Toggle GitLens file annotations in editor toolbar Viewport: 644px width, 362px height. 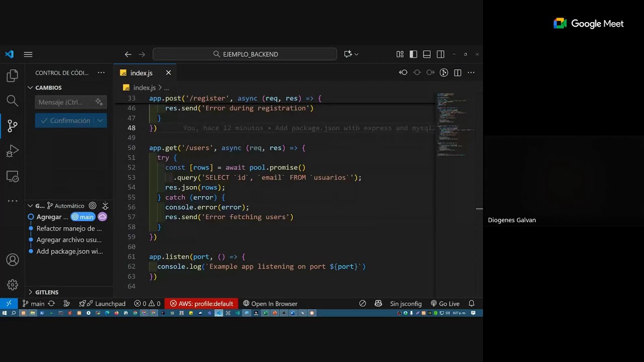pyautogui.click(x=444, y=73)
